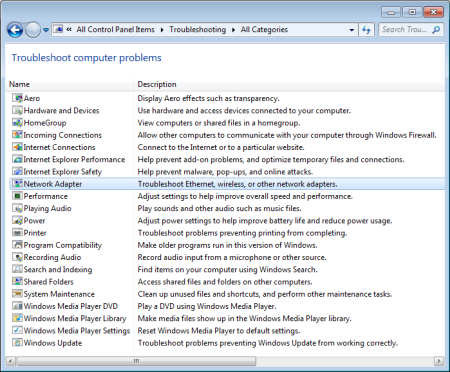Viewport: 450px width, 372px height.
Task: Click the Performance troubleshooter icon
Action: (x=17, y=196)
